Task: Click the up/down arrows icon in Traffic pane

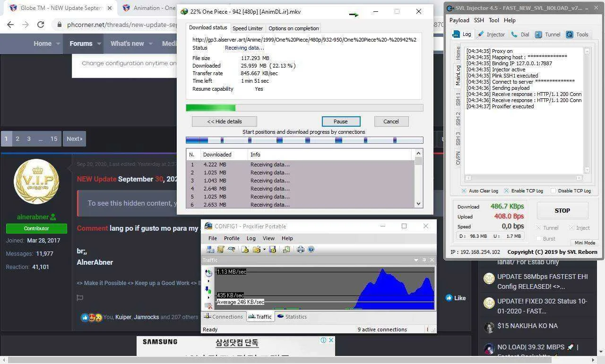Action: (x=208, y=290)
